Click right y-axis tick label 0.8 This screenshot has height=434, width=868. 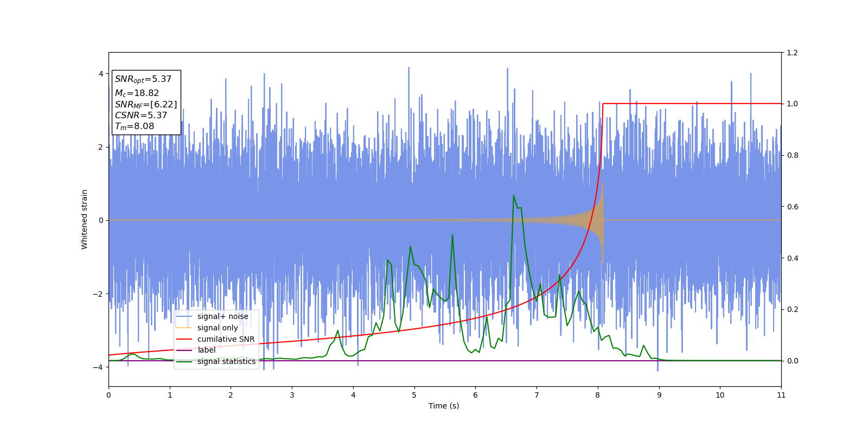[792, 155]
